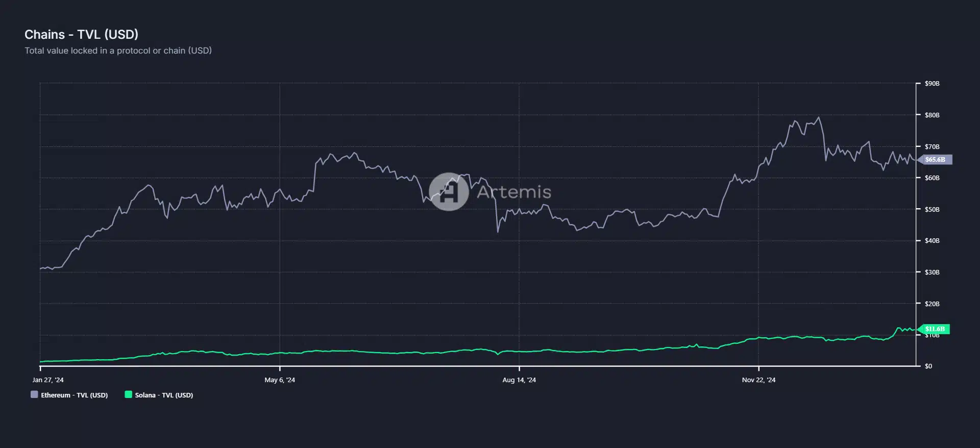The height and width of the screenshot is (448, 980).
Task: Click the Nov 22, '24 axis date
Action: tap(758, 380)
